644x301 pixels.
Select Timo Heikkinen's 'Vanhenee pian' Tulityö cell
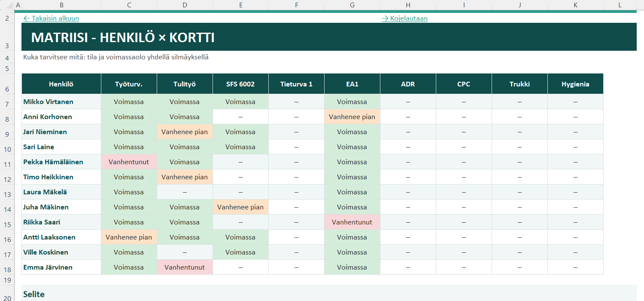point(185,177)
